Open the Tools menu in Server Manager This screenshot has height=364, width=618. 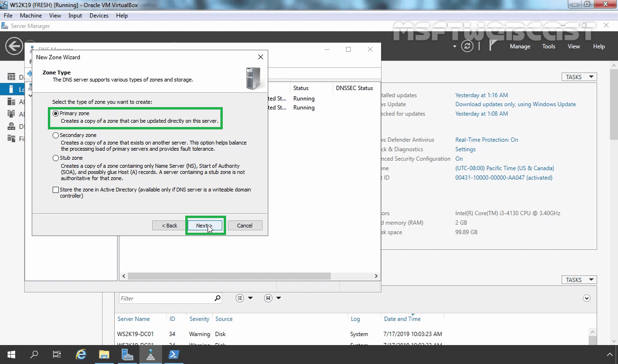tap(549, 46)
